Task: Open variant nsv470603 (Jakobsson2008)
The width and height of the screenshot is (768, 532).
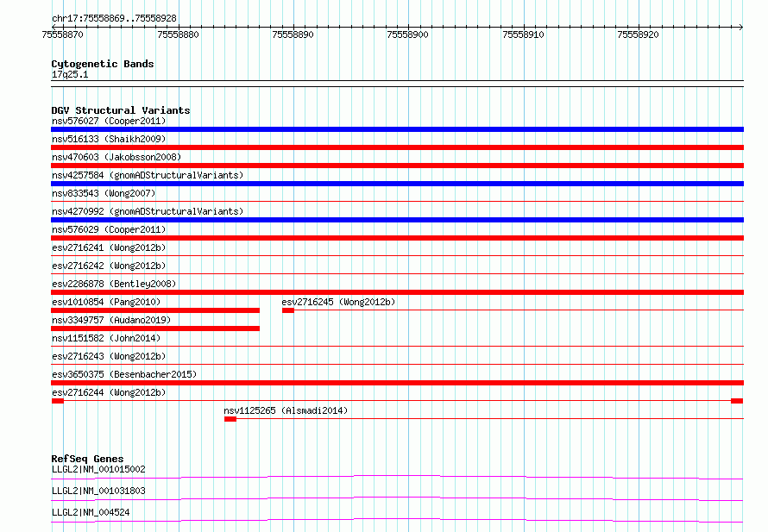Action: coord(116,157)
